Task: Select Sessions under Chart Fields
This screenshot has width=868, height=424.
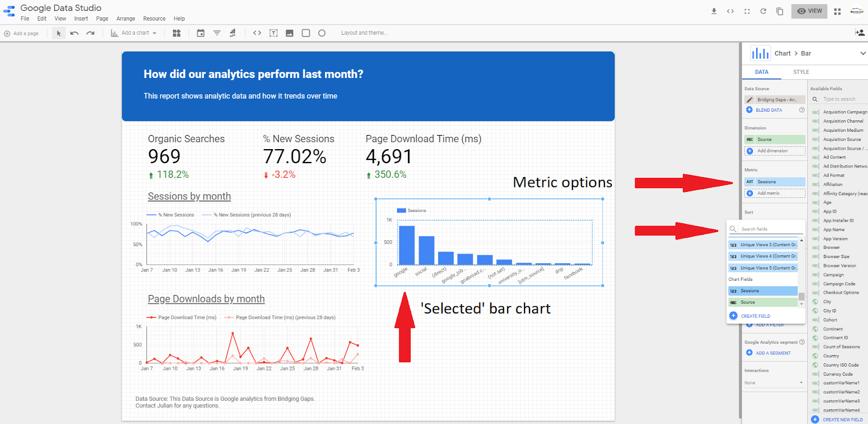Action: click(763, 291)
